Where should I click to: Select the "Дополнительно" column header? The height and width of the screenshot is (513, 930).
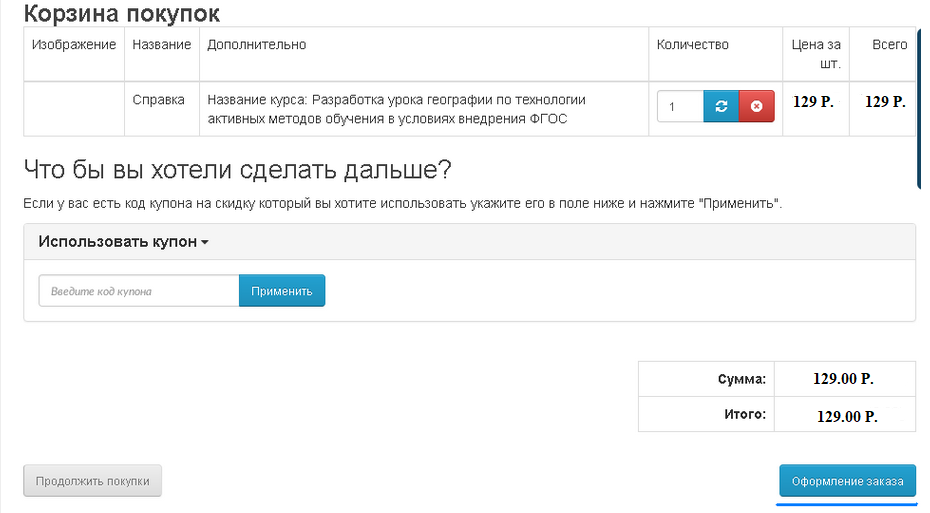tap(256, 45)
